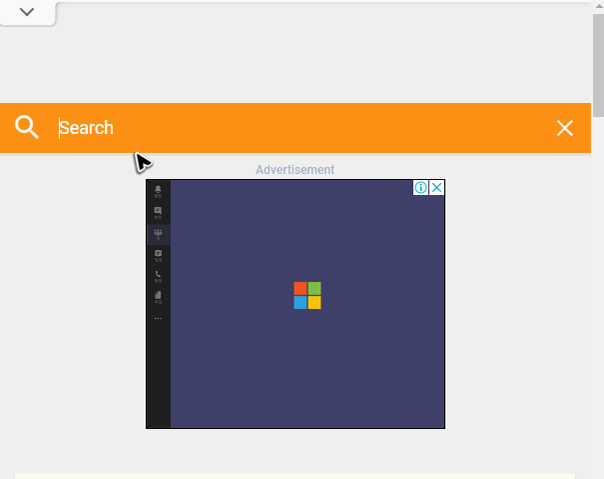The width and height of the screenshot is (604, 479).
Task: Click the vertical scrollbar thumb
Action: [x=598, y=65]
